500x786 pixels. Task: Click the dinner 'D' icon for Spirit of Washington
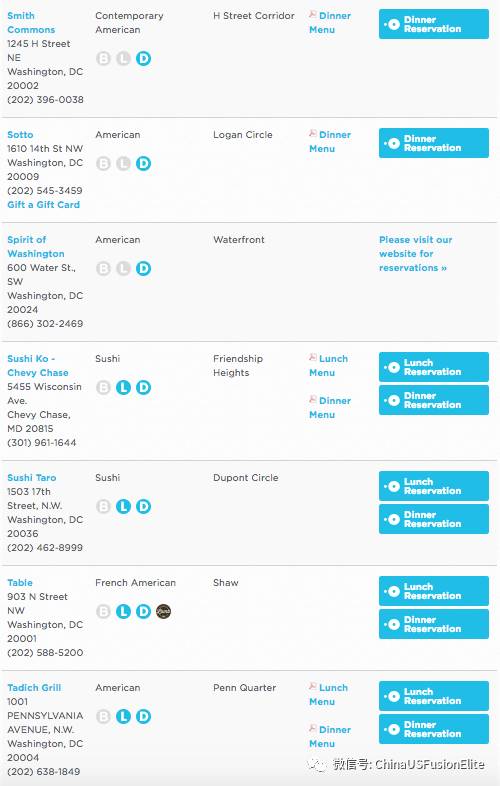coord(143,268)
